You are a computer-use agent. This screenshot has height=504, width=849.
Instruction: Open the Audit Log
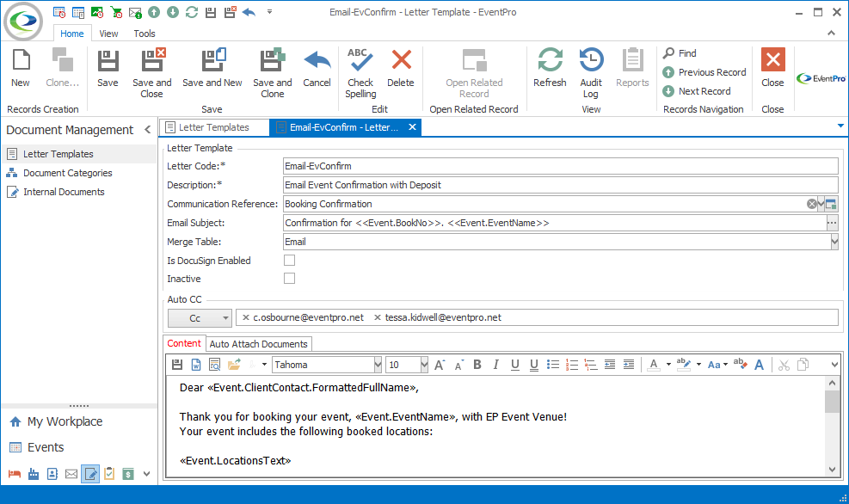[x=591, y=72]
